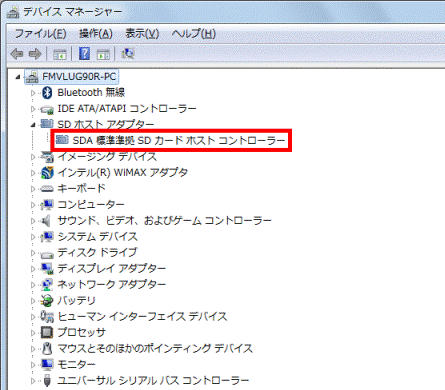Collapse the FMVLUG90R-PC root node
Image resolution: width=445 pixels, height=390 pixels.
tap(18, 77)
